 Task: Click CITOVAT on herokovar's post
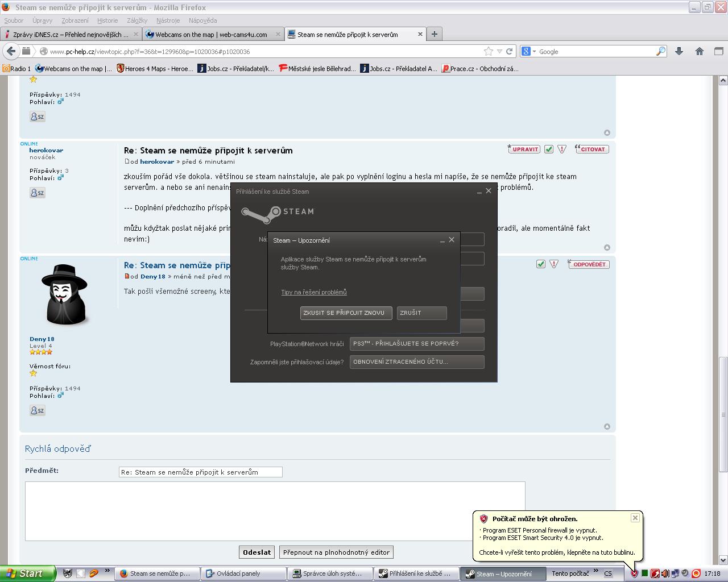click(x=591, y=149)
